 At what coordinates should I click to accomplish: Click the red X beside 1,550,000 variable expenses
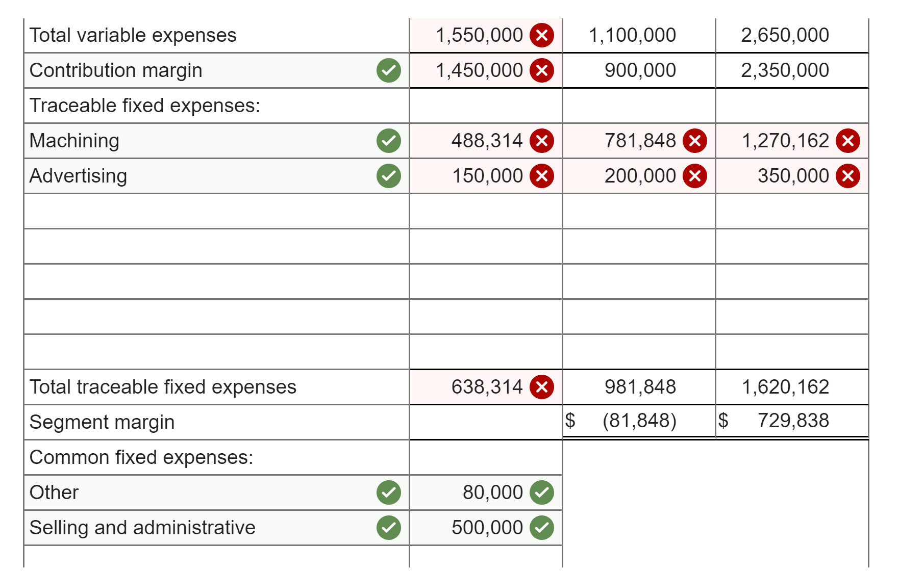click(542, 35)
